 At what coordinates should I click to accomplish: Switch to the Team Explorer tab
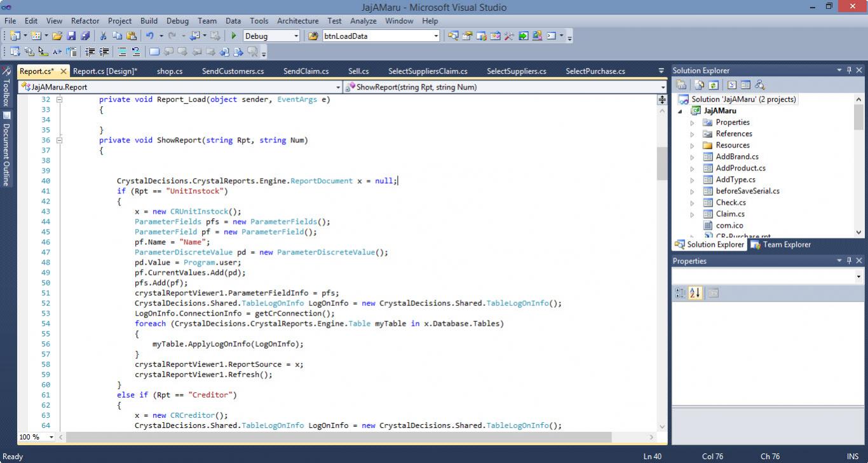pos(781,244)
